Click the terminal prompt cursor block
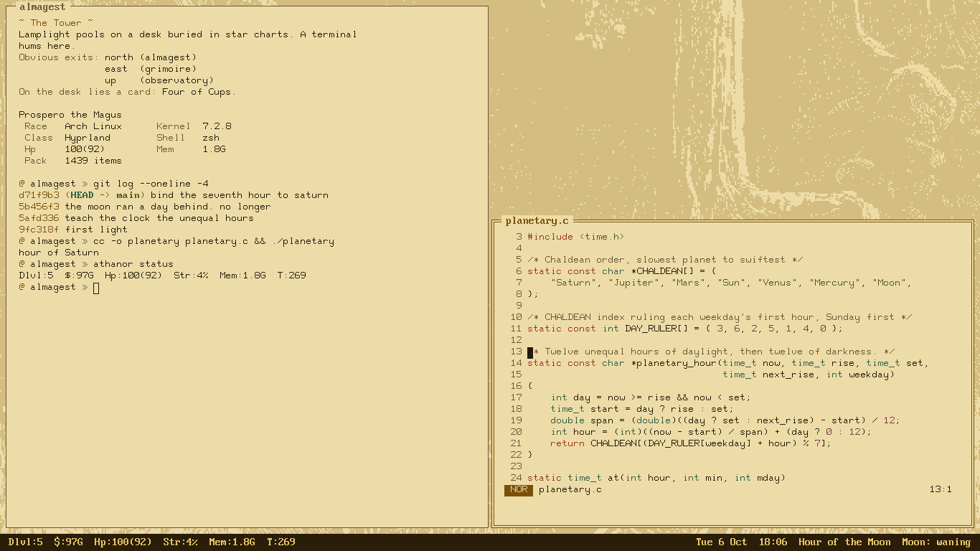 coord(96,288)
